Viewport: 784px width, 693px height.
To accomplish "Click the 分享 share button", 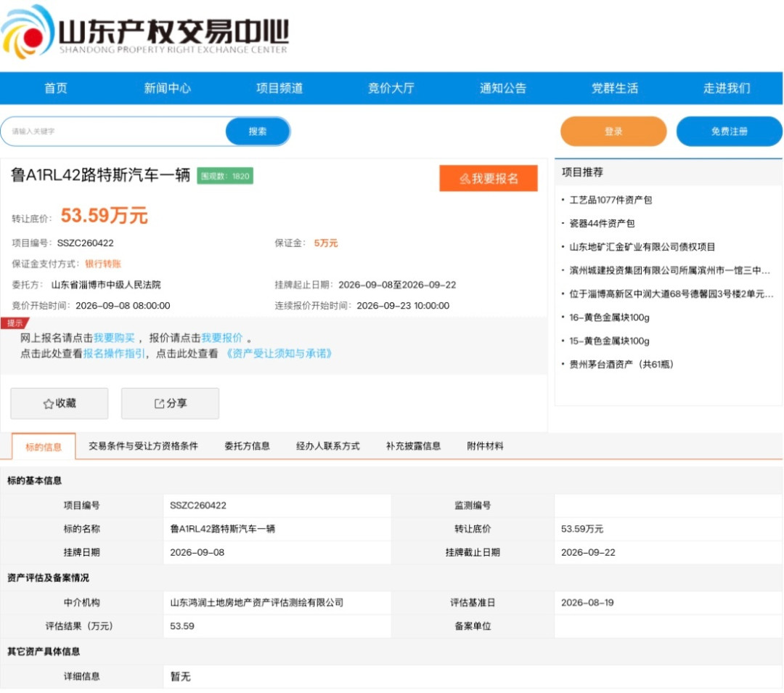I will click(170, 403).
